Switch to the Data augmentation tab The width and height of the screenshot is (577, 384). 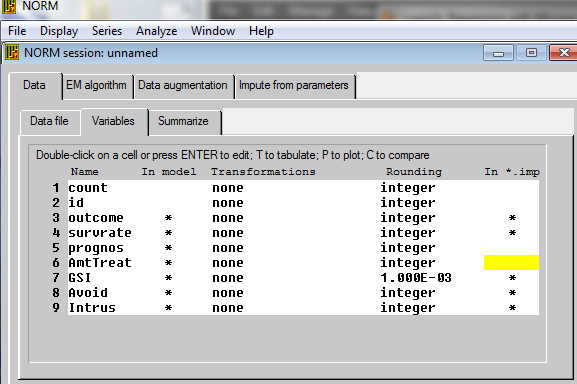tap(183, 86)
